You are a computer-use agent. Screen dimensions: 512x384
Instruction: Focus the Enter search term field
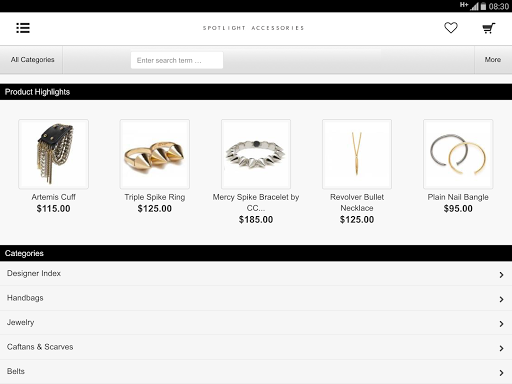point(177,60)
